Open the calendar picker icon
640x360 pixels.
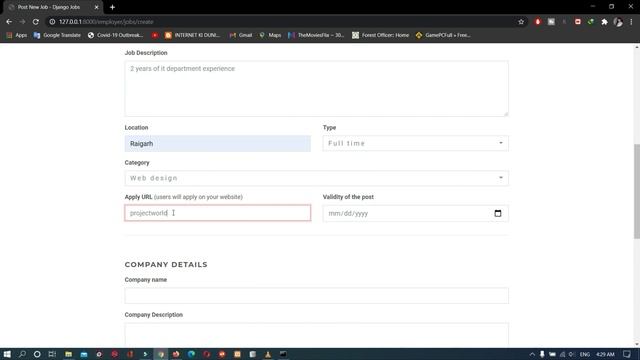(498, 213)
